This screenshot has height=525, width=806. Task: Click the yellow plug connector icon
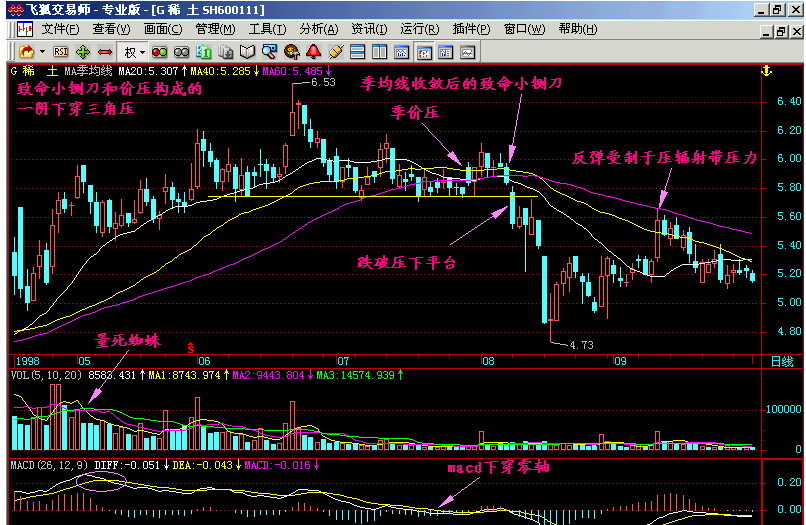click(336, 52)
